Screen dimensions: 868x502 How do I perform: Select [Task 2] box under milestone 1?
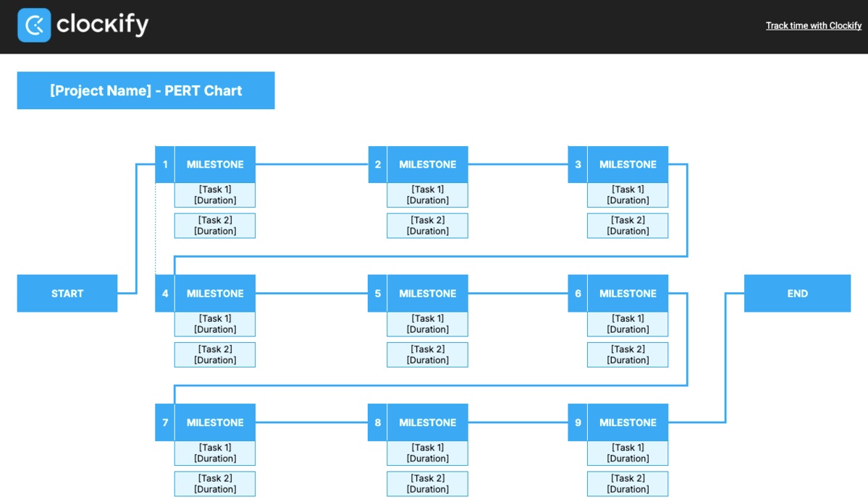coord(215,226)
